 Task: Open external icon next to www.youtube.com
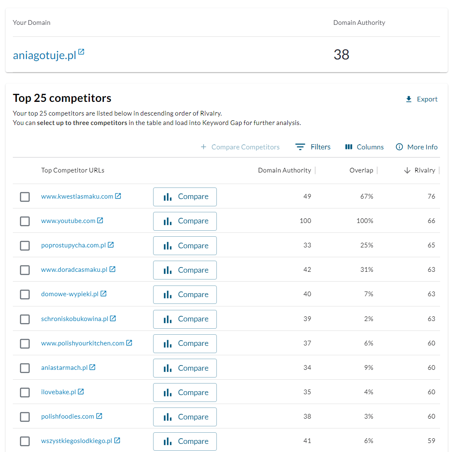(x=100, y=220)
